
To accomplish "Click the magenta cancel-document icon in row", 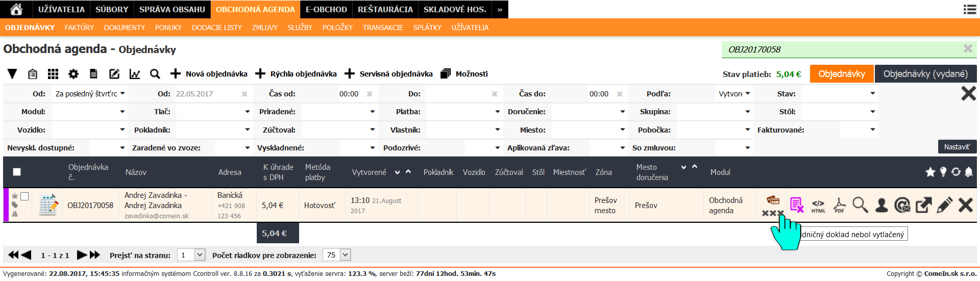I will (x=796, y=205).
